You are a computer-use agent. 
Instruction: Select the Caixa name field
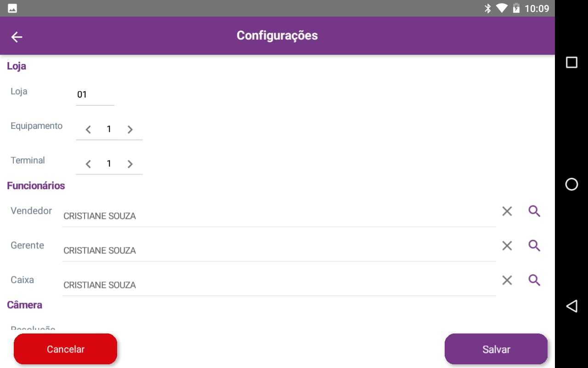pos(279,285)
